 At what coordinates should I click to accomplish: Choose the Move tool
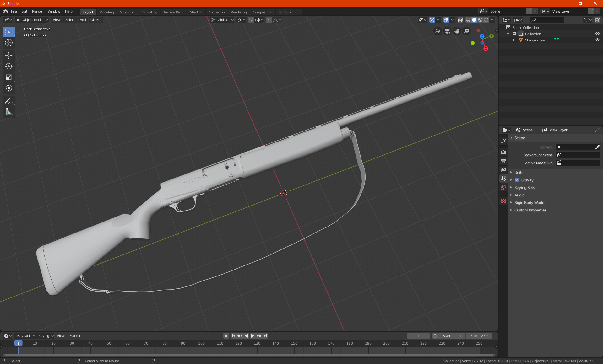9,55
